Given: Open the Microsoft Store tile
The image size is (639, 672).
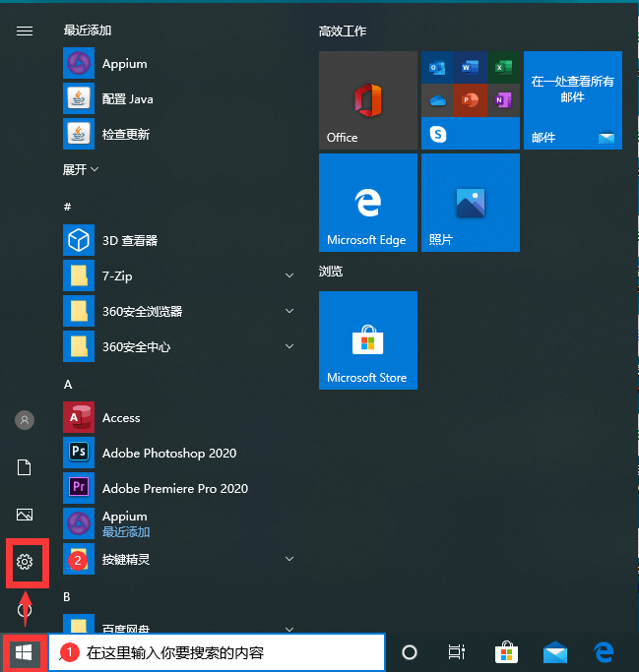Looking at the screenshot, I should click(368, 340).
